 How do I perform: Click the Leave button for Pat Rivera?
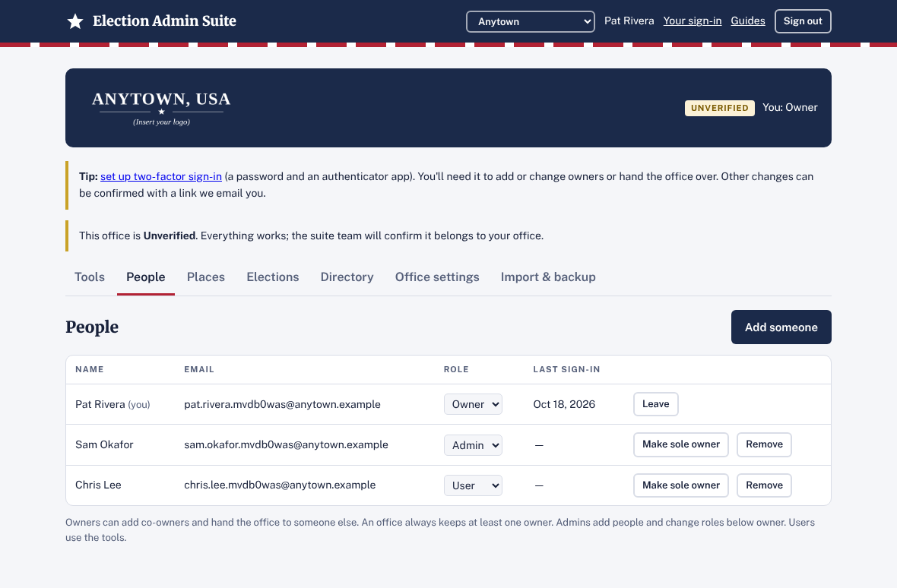(655, 404)
